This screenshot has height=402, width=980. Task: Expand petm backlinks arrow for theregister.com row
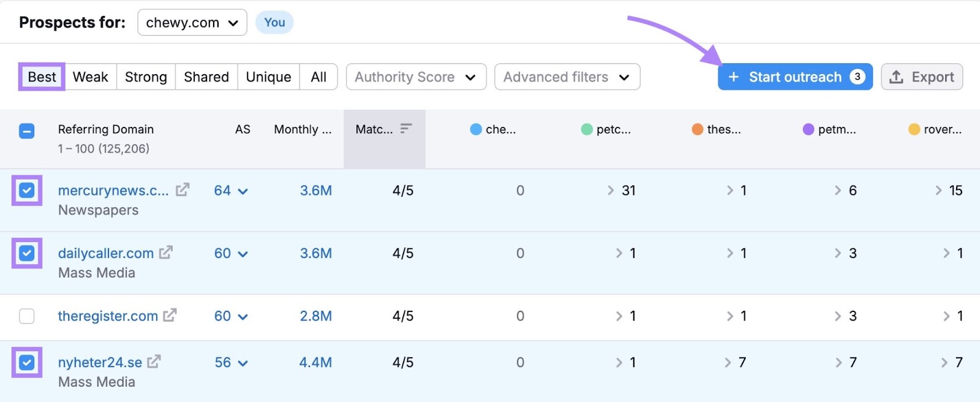(x=837, y=316)
